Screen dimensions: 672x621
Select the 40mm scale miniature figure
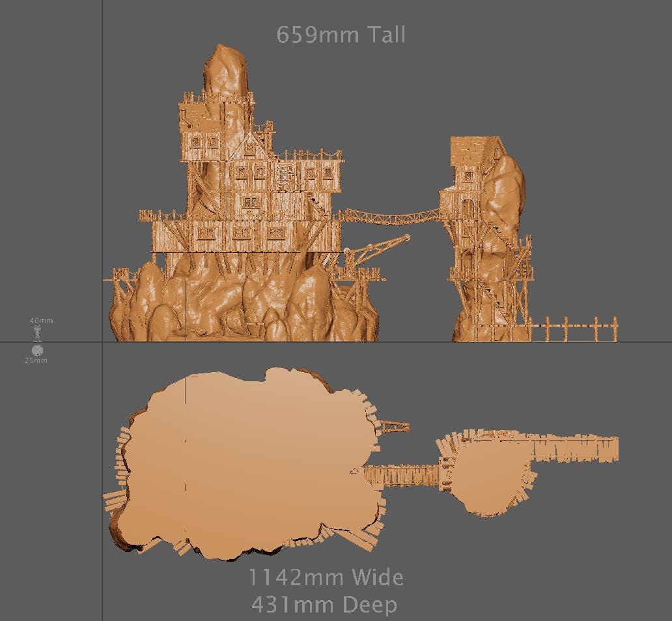(x=38, y=334)
